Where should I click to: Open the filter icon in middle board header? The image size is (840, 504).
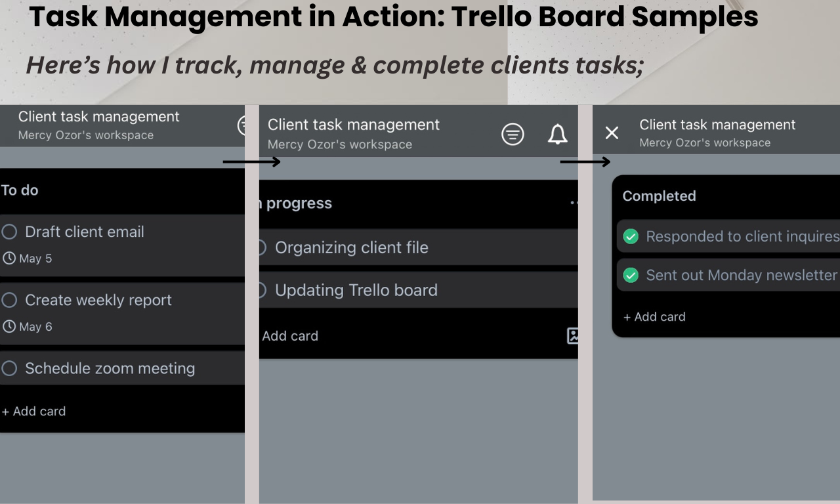tap(513, 135)
